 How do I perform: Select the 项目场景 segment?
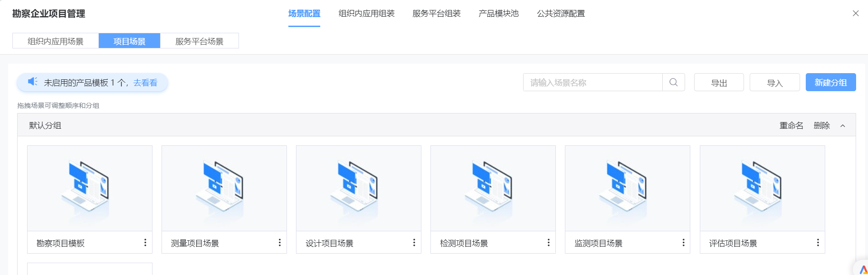pyautogui.click(x=129, y=41)
